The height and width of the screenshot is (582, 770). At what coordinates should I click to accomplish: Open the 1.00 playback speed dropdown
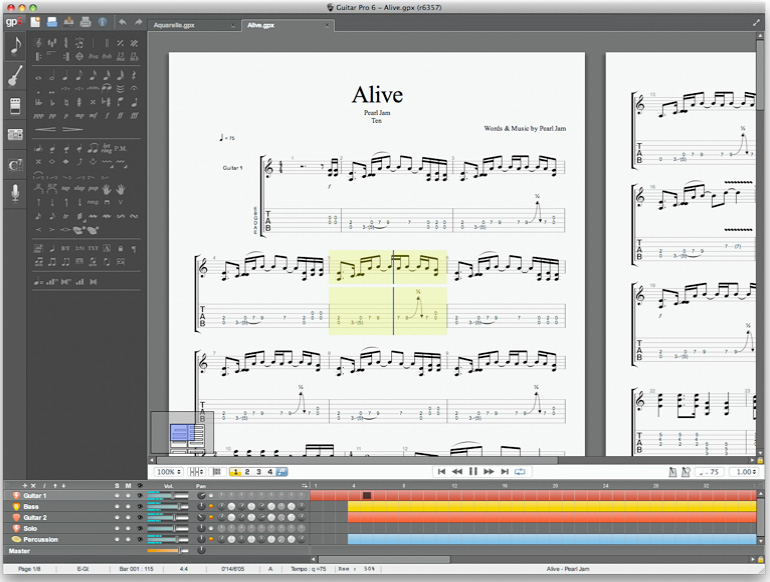pos(741,471)
